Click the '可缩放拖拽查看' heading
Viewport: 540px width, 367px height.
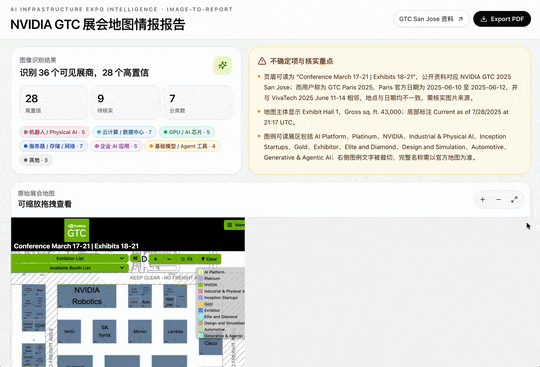45,204
